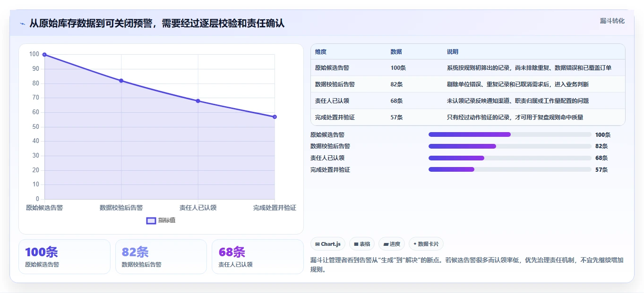Click the progress bar for 数据校验后告警
This screenshot has width=644, height=293.
(x=510, y=146)
